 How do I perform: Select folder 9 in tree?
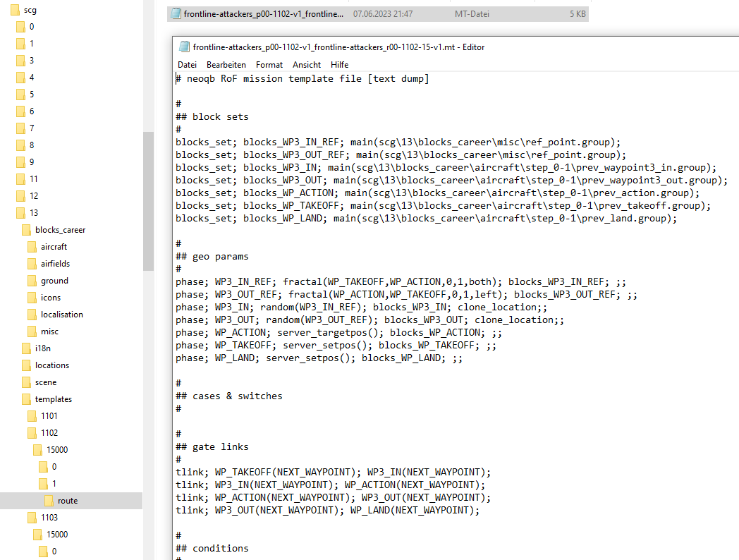tap(32, 163)
